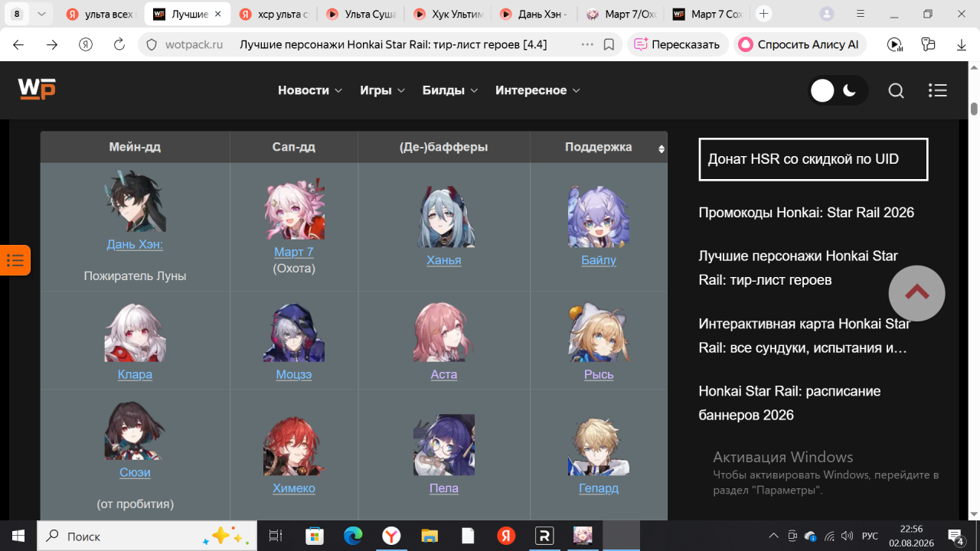
Task: Click the Химеко character portrait
Action: pos(294,445)
